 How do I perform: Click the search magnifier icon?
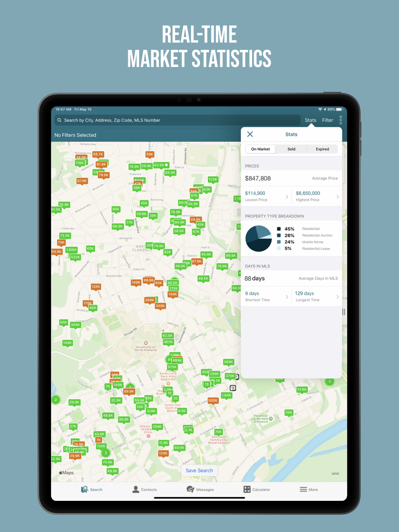click(x=59, y=120)
